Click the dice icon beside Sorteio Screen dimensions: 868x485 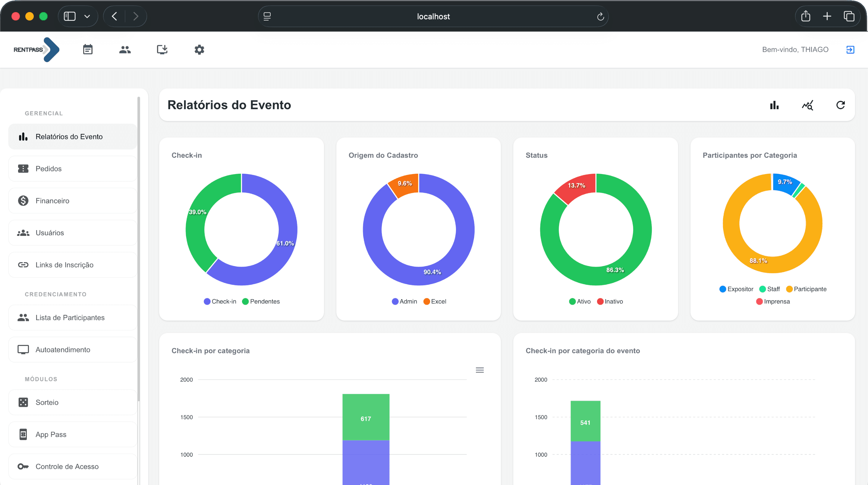tap(23, 402)
